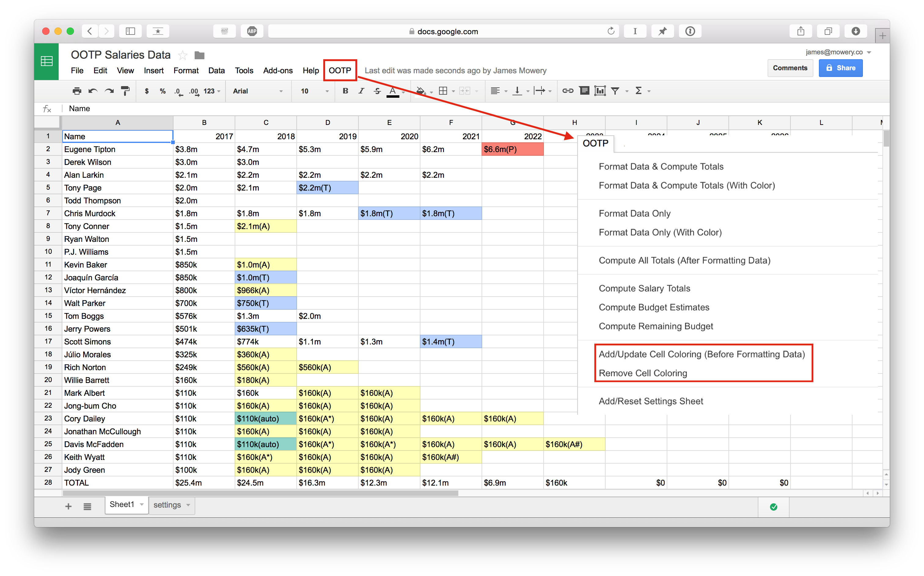Click the AdBlock Plus icon
Viewport: 924px width, 576px height.
tap(252, 31)
